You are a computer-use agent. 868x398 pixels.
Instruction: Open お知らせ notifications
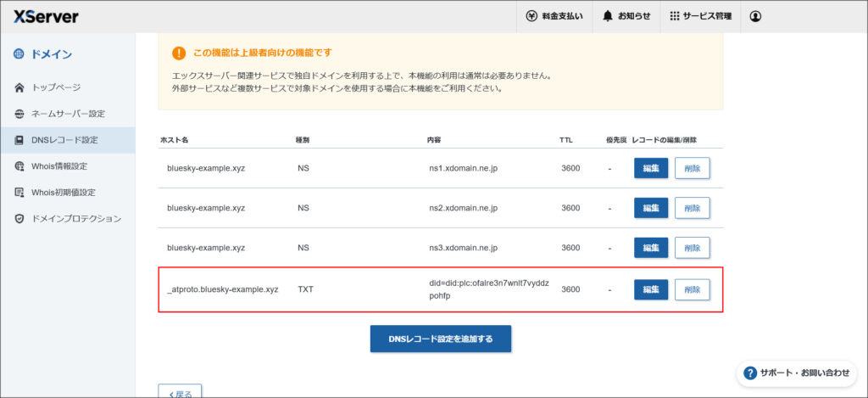coord(626,17)
